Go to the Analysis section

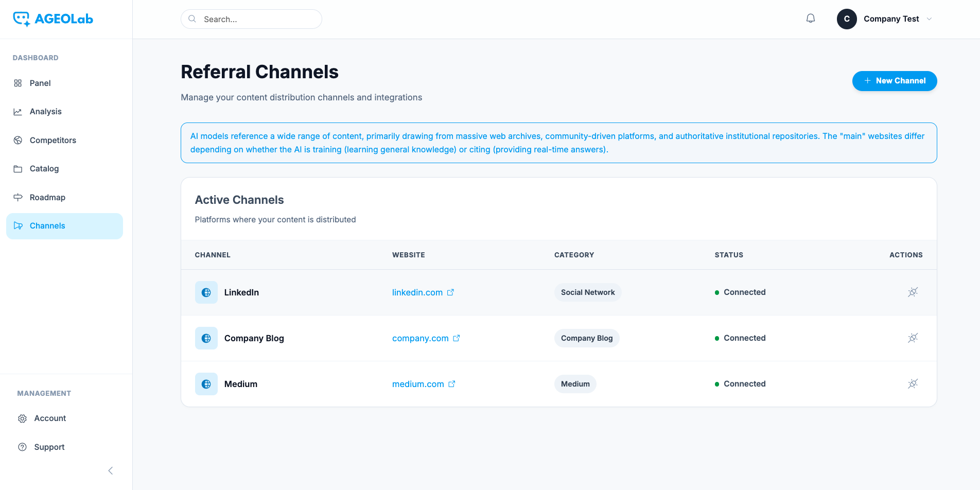(x=45, y=112)
